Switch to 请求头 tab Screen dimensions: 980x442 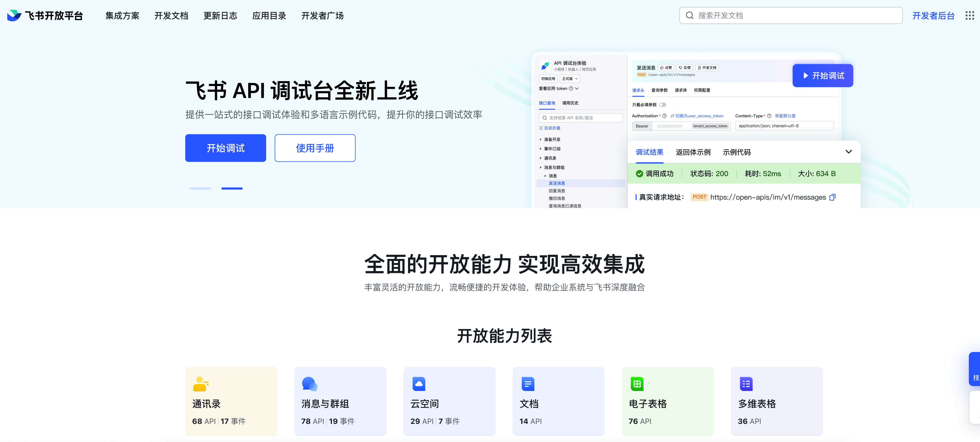click(638, 90)
